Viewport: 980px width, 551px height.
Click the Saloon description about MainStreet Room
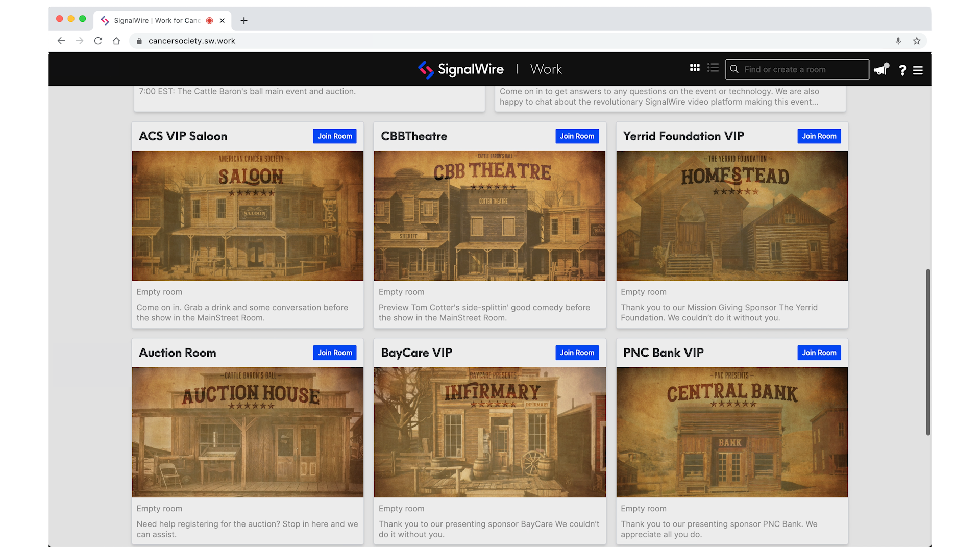click(242, 313)
